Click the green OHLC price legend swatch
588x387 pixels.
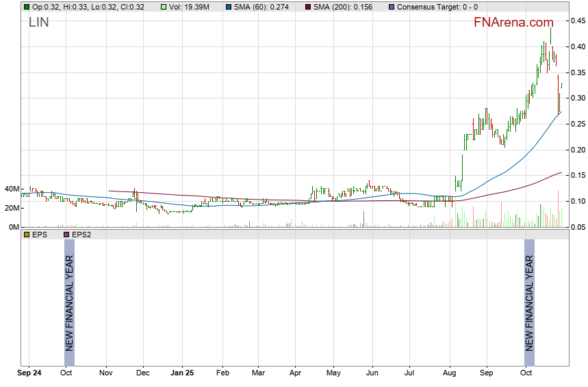pos(27,7)
